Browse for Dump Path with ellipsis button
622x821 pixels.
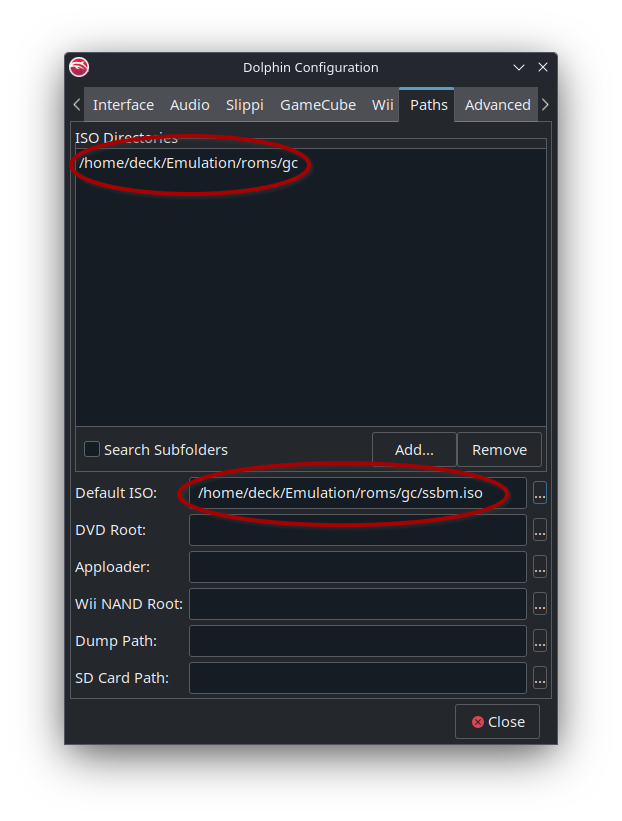pyautogui.click(x=540, y=641)
